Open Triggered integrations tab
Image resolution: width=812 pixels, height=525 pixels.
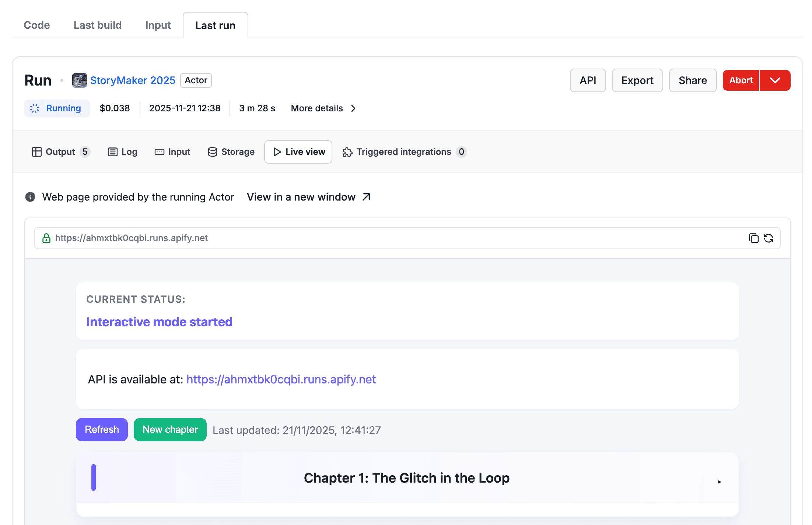[404, 152]
